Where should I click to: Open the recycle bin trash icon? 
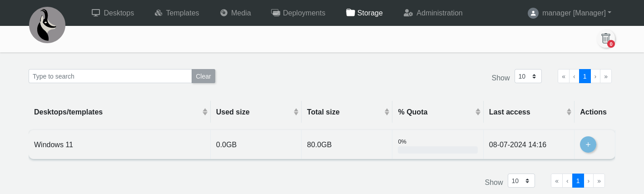(606, 39)
